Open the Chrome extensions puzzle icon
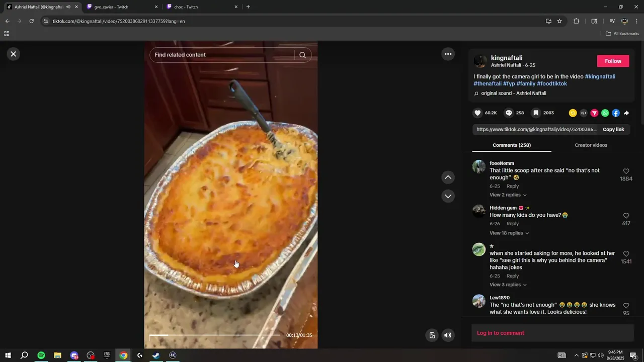Viewport: 644px width, 362px height. [x=577, y=21]
